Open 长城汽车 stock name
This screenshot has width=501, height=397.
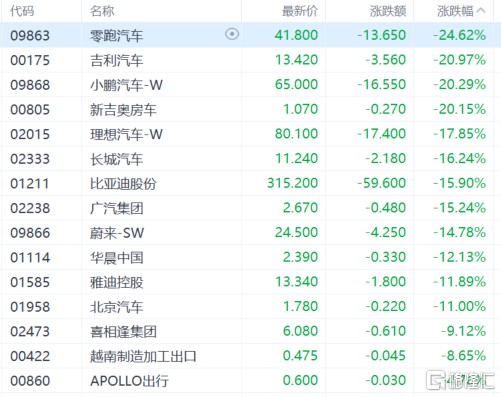click(x=117, y=159)
